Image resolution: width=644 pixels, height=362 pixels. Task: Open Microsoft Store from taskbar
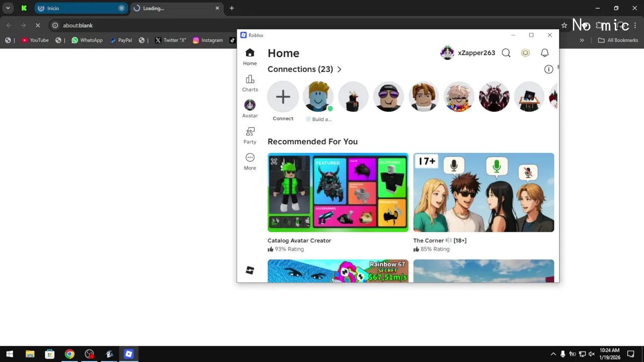coord(49,354)
